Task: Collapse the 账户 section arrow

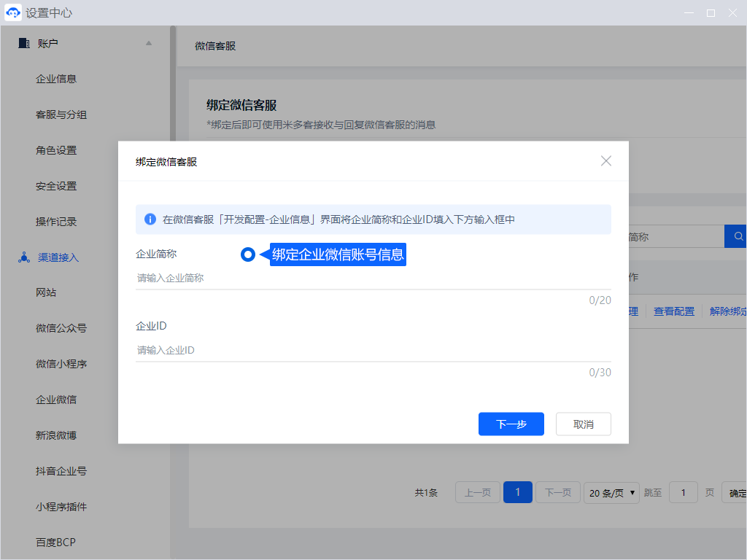Action: coord(149,43)
